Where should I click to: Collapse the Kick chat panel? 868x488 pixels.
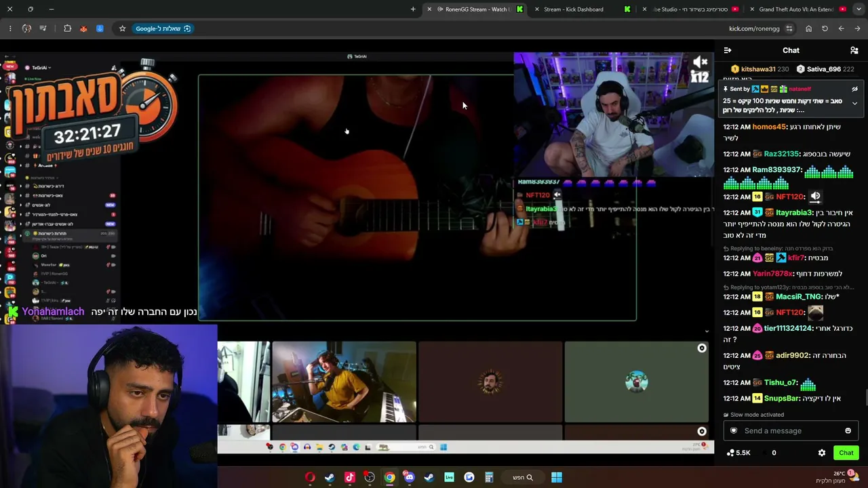pos(728,50)
